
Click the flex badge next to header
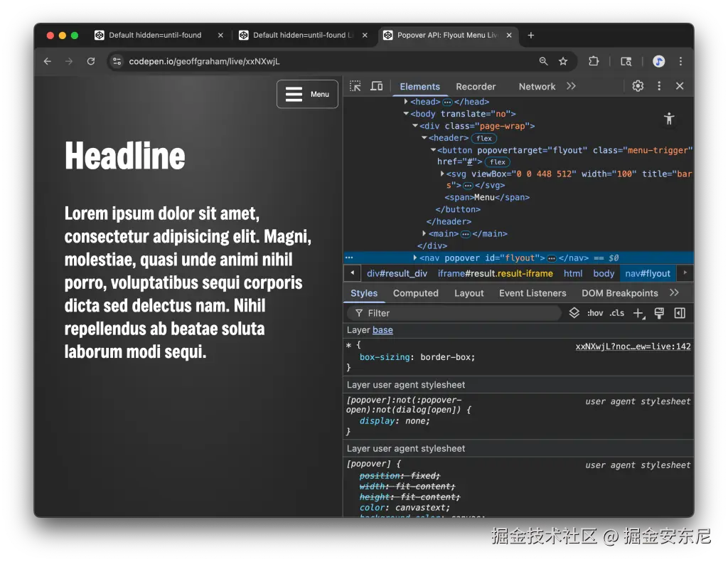[x=483, y=138]
